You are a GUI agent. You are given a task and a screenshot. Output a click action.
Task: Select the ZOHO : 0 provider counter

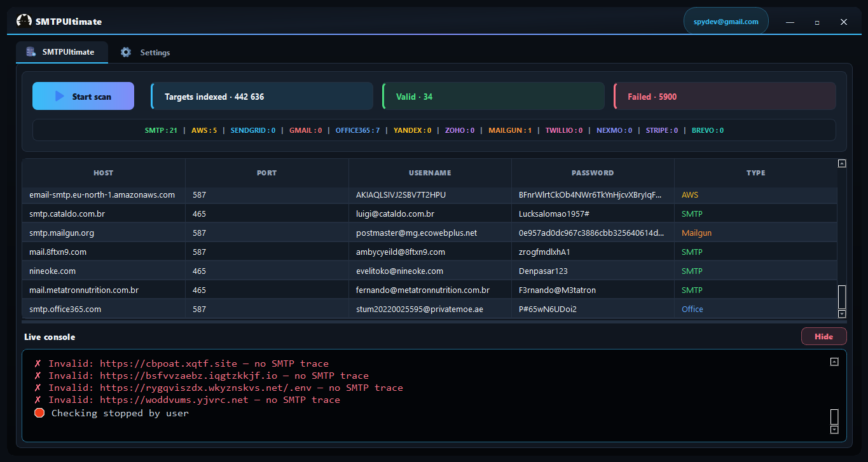pos(460,130)
